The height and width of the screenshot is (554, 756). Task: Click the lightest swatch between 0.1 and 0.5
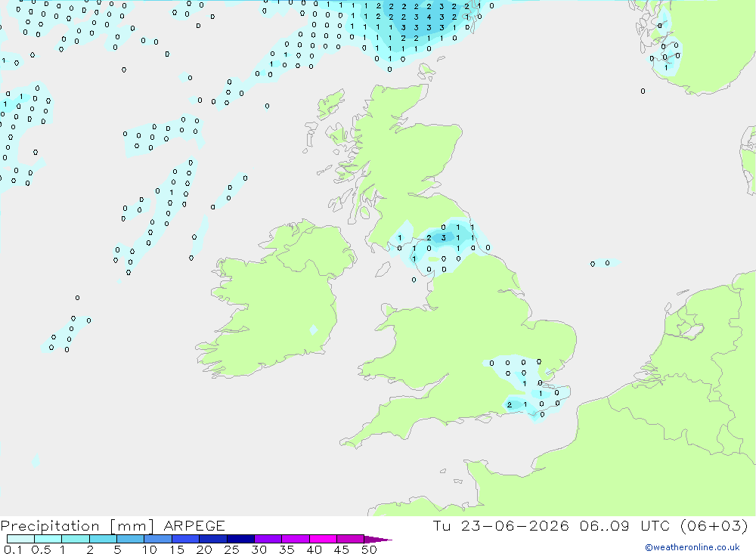click(20, 539)
